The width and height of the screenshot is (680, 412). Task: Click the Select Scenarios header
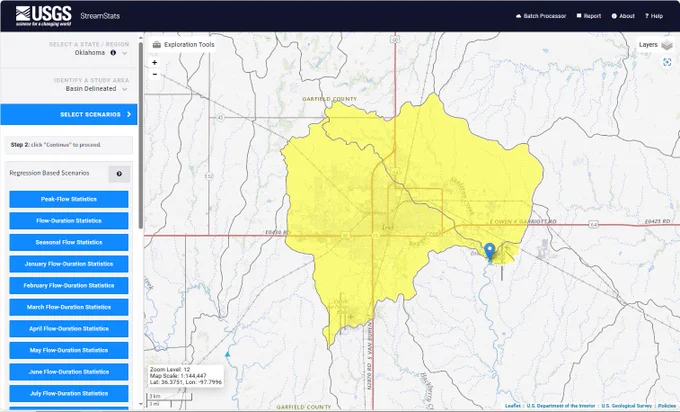69,114
